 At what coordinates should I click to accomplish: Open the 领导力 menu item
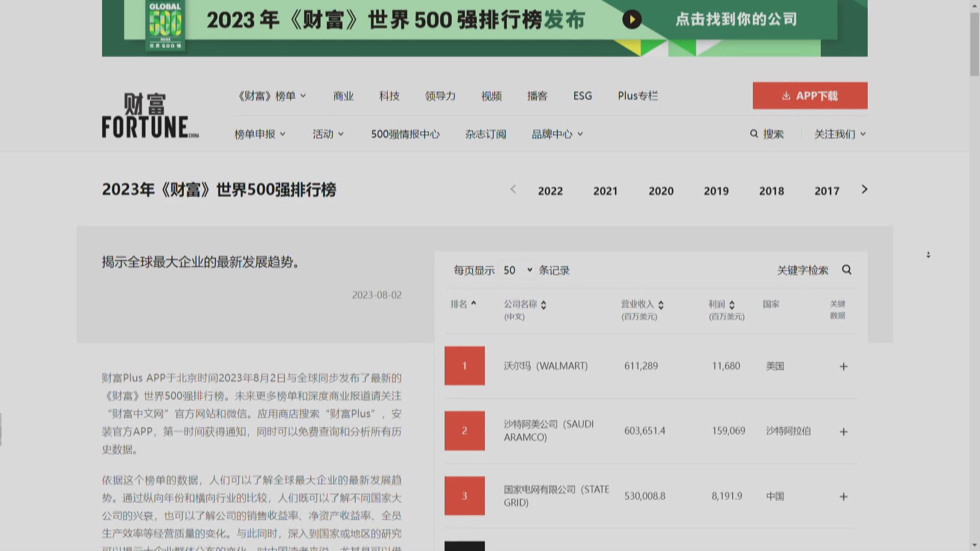pyautogui.click(x=440, y=96)
